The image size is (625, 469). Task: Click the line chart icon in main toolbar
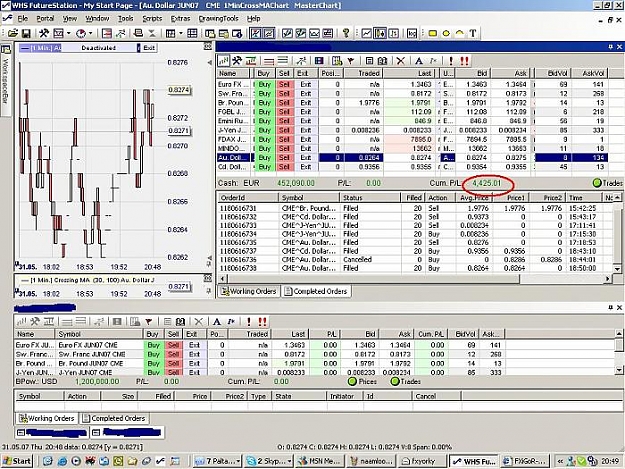click(366, 33)
